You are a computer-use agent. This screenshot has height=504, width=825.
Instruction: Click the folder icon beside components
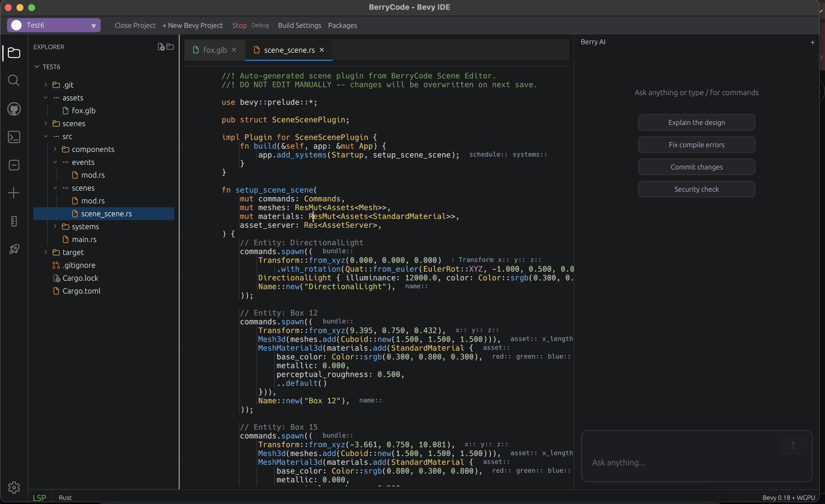click(66, 149)
